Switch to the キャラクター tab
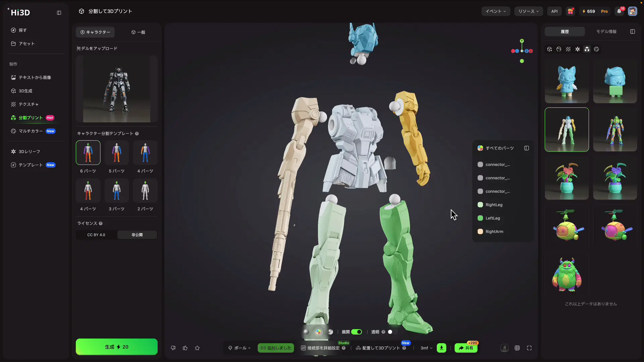644x362 pixels. [95, 32]
